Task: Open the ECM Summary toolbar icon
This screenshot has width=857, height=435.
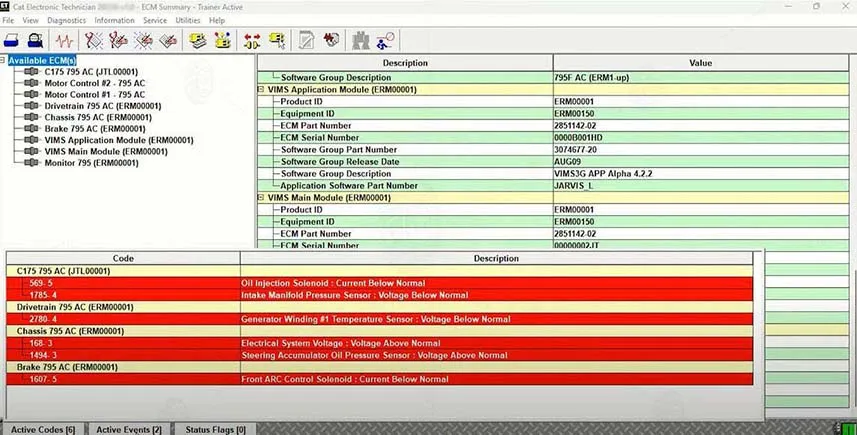Action: click(x=195, y=41)
